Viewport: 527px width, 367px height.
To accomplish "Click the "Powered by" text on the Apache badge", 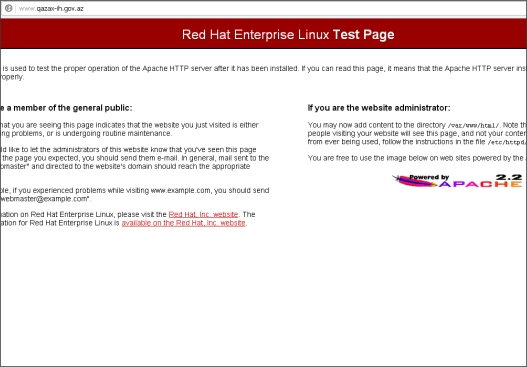I will tap(429, 177).
